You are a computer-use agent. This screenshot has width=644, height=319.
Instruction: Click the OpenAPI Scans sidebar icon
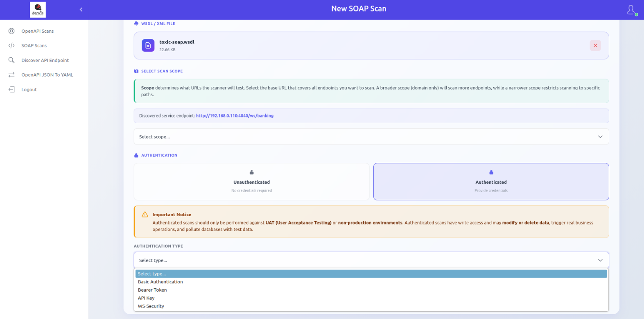click(x=11, y=31)
